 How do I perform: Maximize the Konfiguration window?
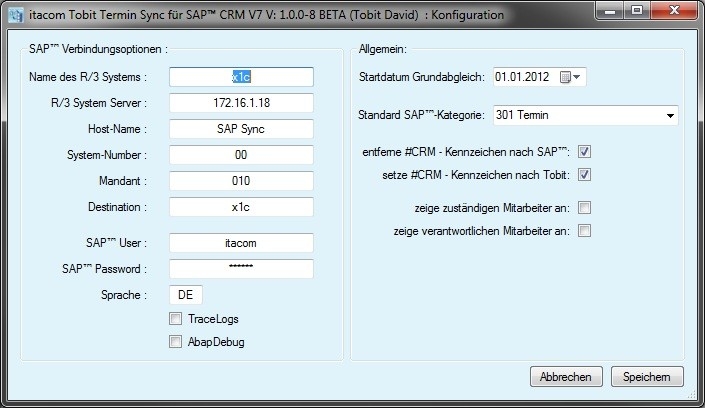(x=637, y=10)
